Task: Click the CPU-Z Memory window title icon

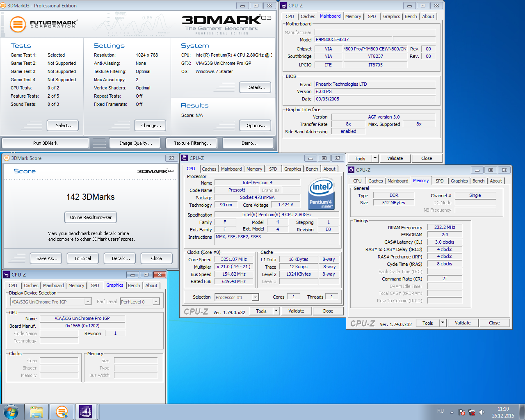Action: pos(351,170)
